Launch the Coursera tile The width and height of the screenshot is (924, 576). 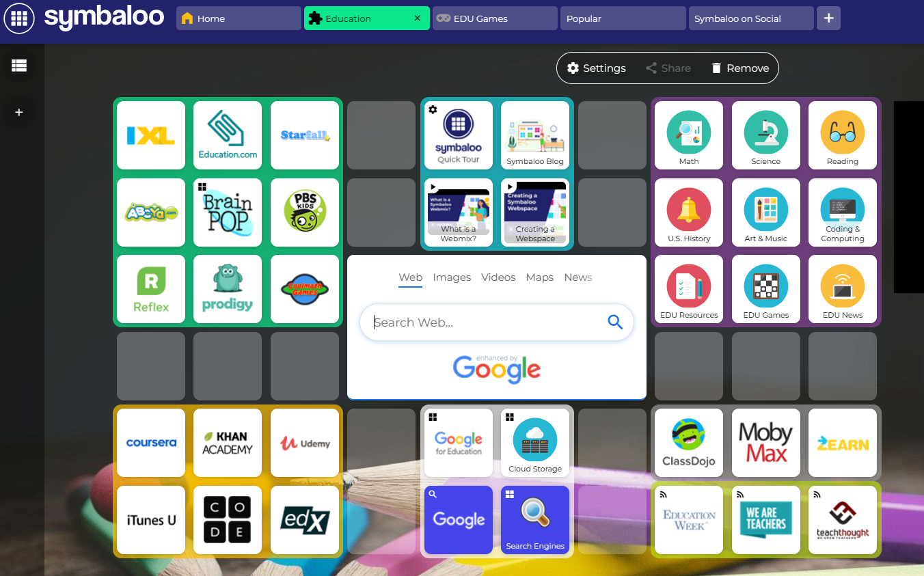tap(151, 443)
